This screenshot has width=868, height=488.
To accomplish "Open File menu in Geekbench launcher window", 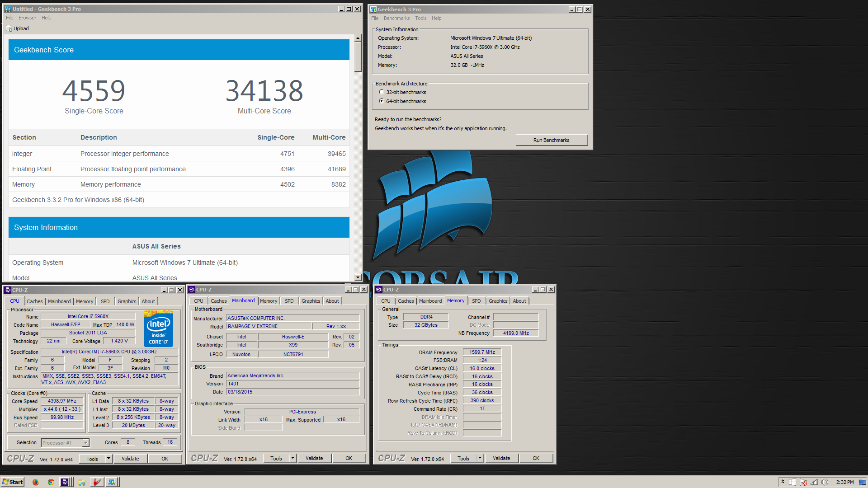I will point(375,19).
